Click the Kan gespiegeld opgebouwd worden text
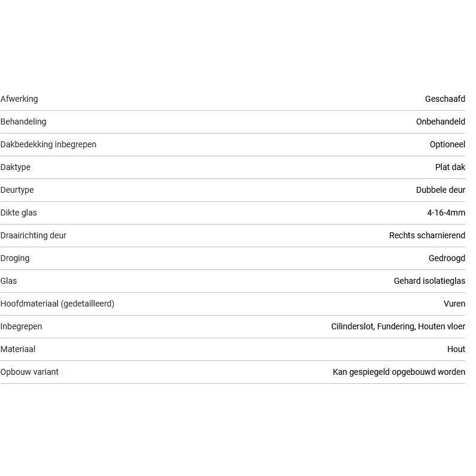The image size is (476, 476). click(399, 372)
